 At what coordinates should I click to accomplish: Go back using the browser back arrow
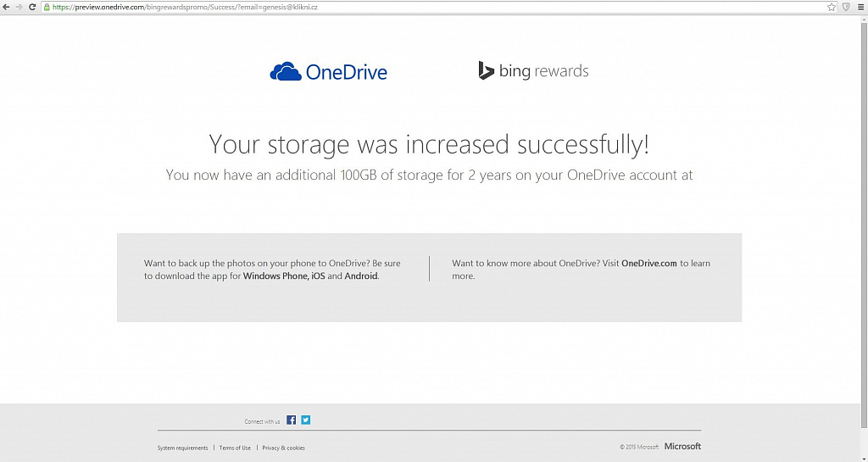pos(6,7)
